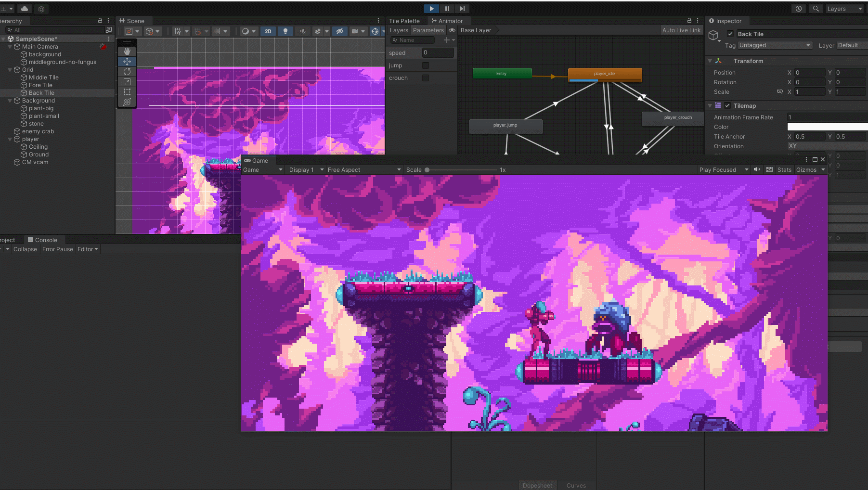Click Collapse button in Console
Screen dimensions: 868x490
click(x=25, y=249)
